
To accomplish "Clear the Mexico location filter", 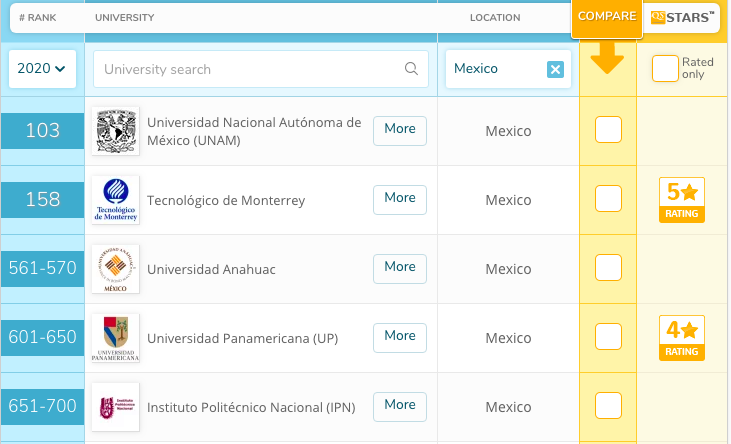I will [555, 69].
